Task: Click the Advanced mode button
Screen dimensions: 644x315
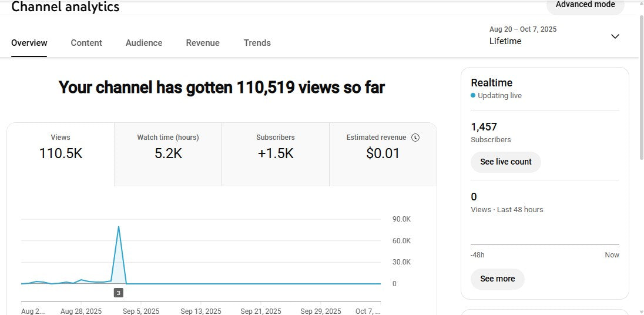Action: point(585,5)
